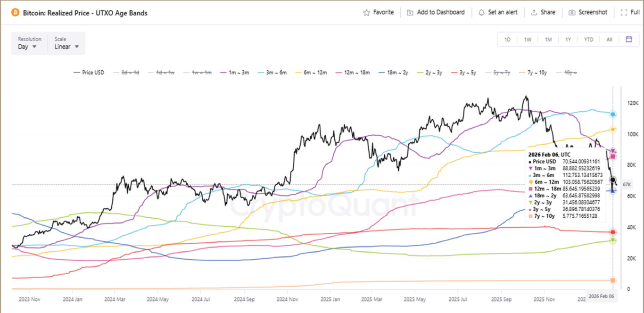Select the 1D time range
The image size is (644, 313).
(x=507, y=40)
